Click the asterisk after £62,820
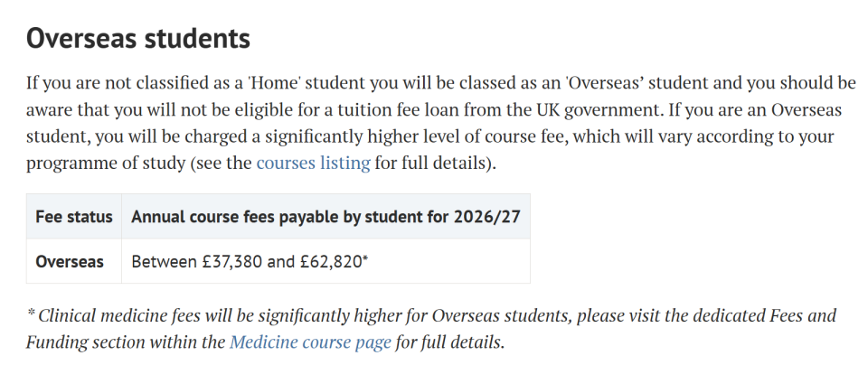The width and height of the screenshot is (868, 365). [x=364, y=260]
